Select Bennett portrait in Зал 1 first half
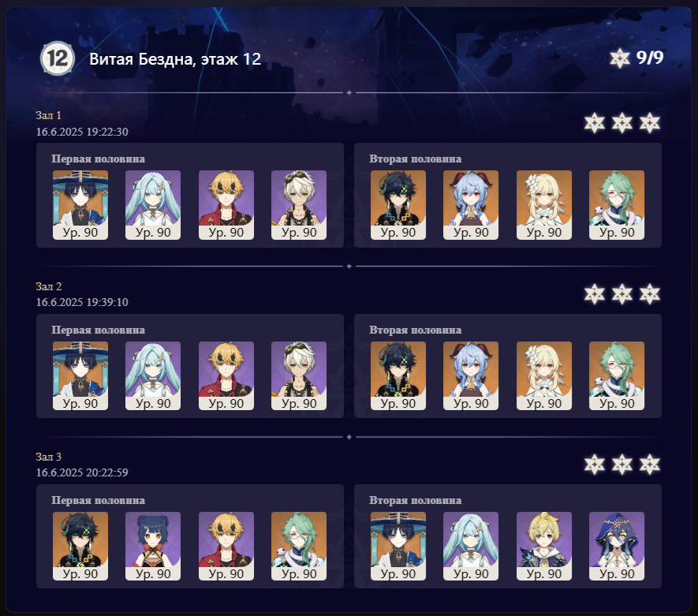This screenshot has height=616, width=698. coord(299,205)
